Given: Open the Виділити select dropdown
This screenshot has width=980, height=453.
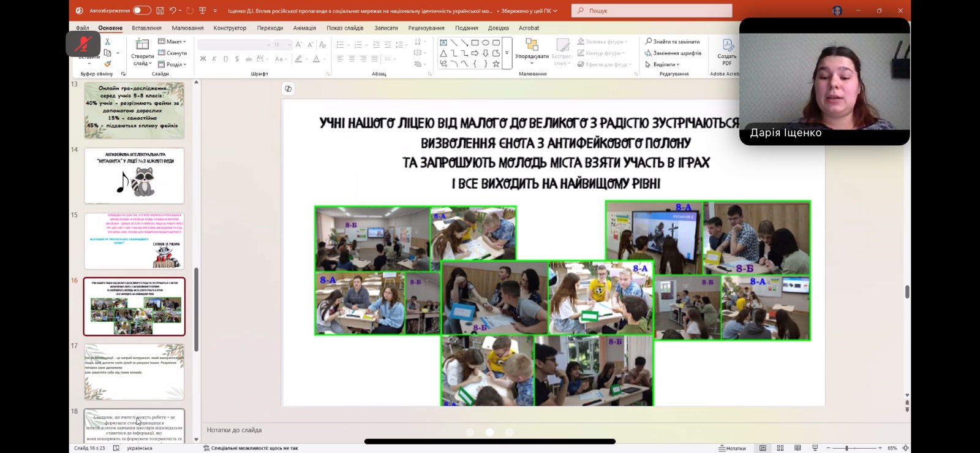Looking at the screenshot, I should 662,64.
